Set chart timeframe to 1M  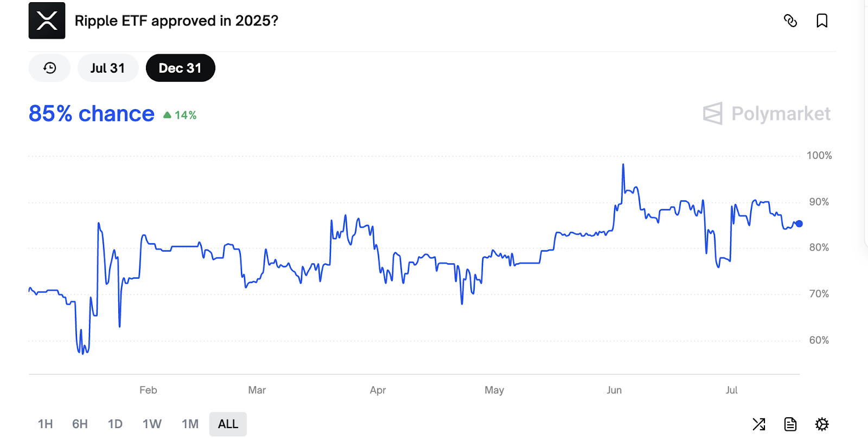point(190,424)
